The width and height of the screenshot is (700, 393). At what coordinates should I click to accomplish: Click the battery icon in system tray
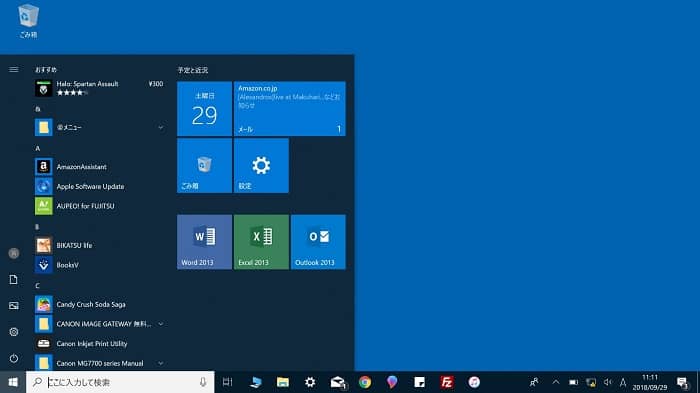coord(574,382)
